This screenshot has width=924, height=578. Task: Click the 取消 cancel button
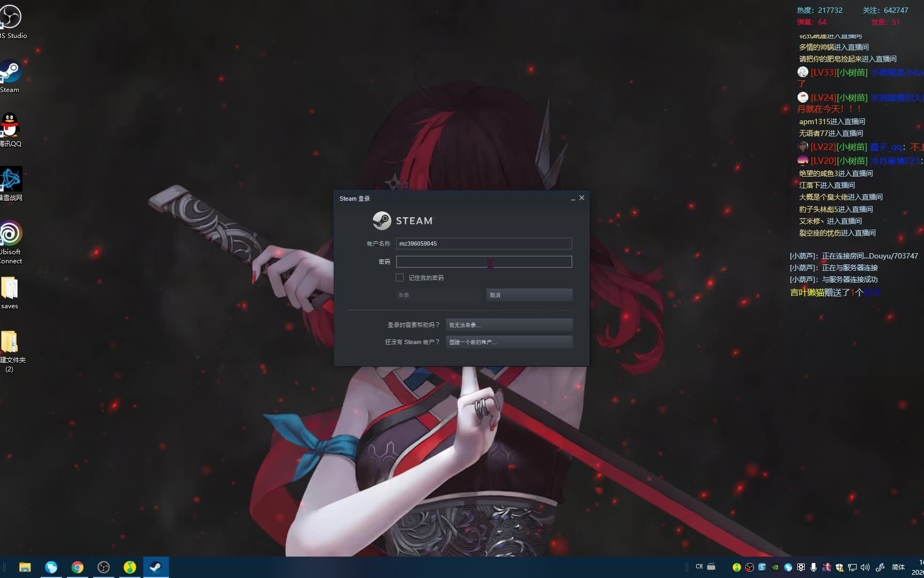pos(529,295)
